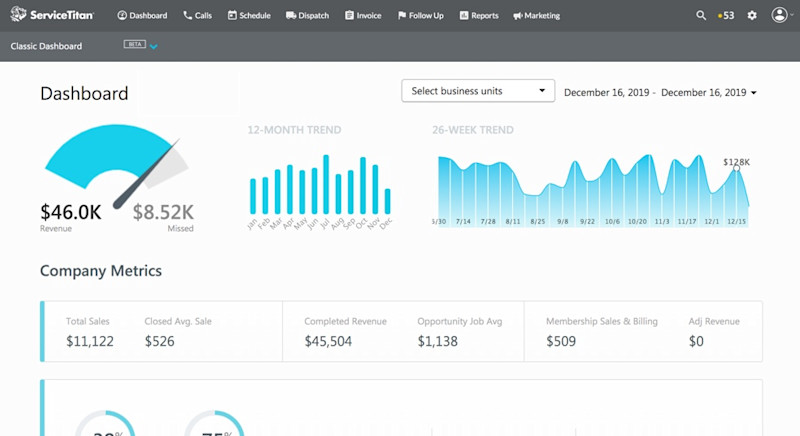Click the Opportunity Job Avg $1,138 metric
Viewport: 800px width, 436px height.
pos(460,332)
